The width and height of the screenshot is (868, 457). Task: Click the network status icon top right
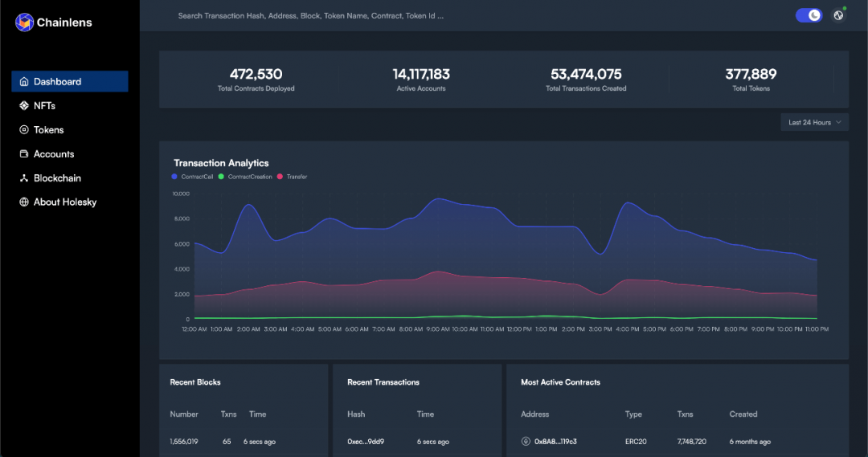pyautogui.click(x=838, y=15)
